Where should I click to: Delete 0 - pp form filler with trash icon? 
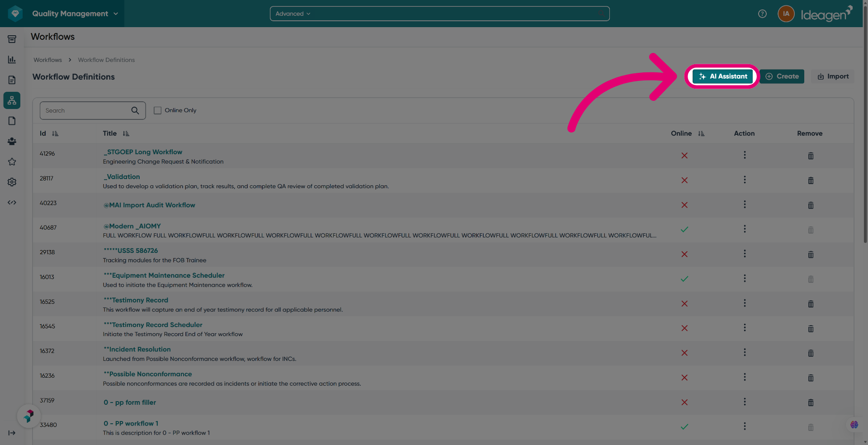811,402
